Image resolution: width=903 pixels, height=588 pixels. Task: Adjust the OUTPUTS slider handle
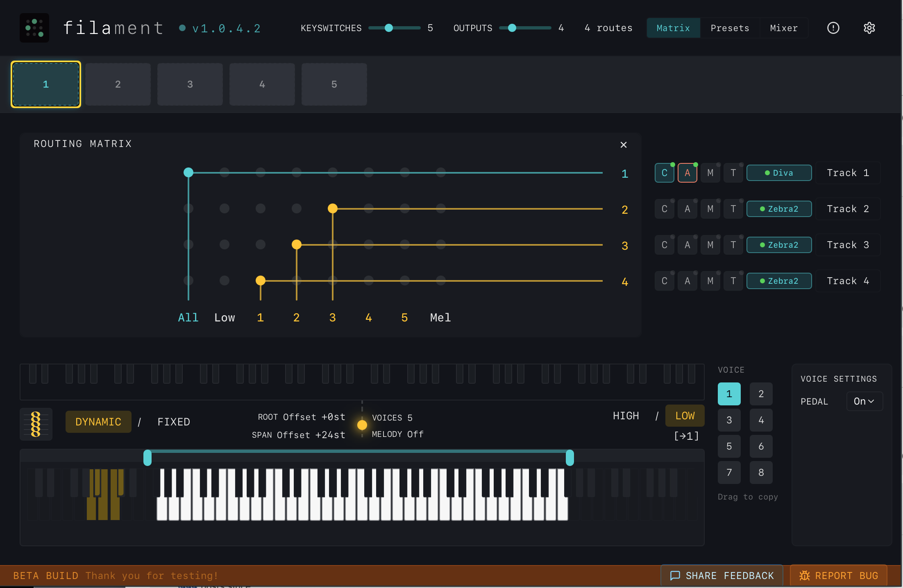tap(512, 28)
